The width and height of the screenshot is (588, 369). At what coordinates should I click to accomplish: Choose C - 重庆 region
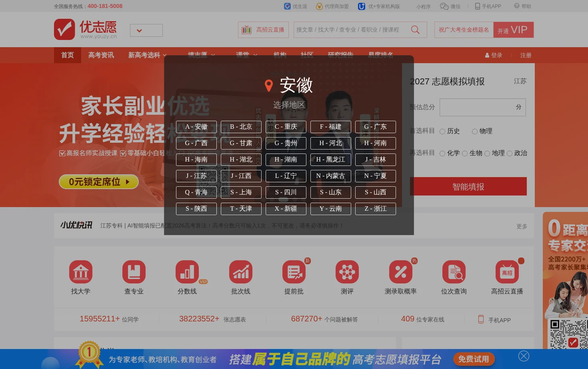pos(286,127)
